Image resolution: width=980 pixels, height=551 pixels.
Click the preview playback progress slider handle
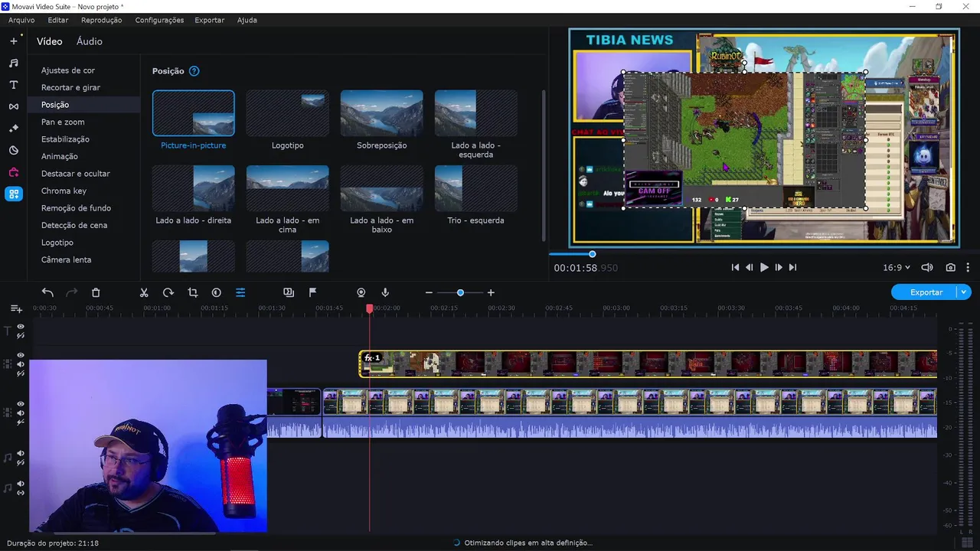[x=592, y=254]
